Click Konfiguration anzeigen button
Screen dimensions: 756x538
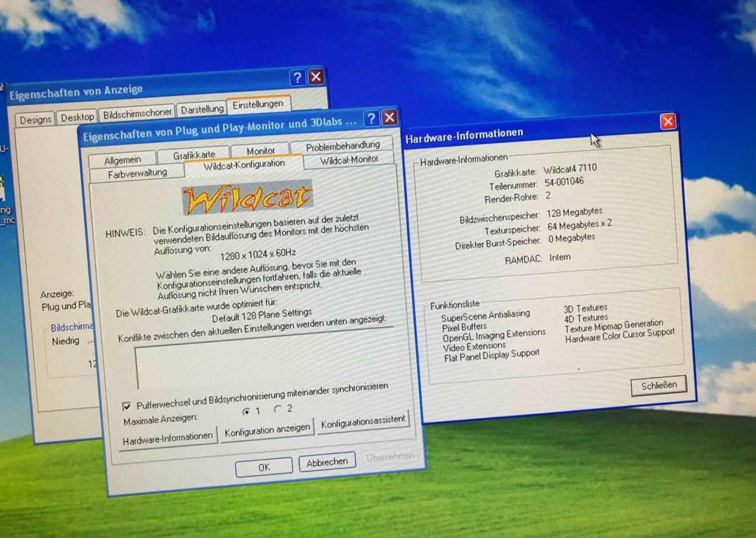267,430
